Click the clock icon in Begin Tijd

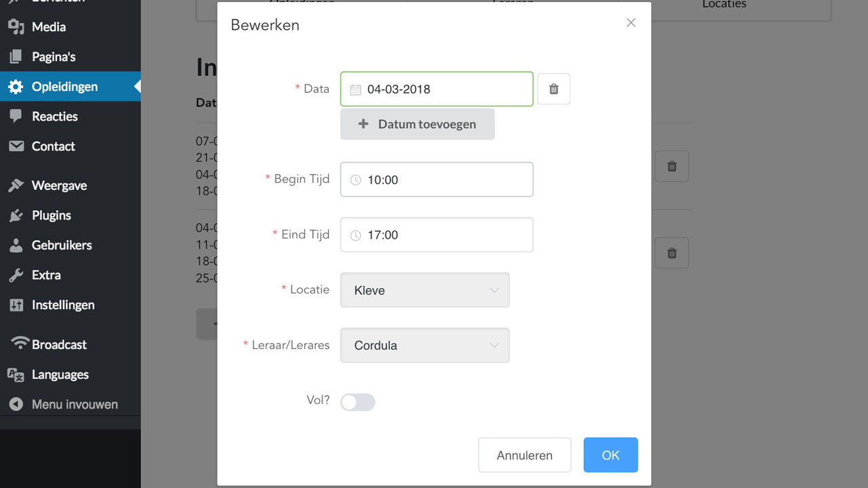[355, 180]
